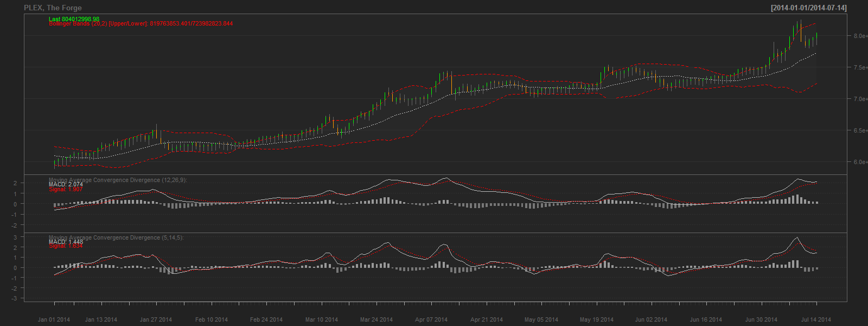Click the 7.5e+ price axis label

860,67
